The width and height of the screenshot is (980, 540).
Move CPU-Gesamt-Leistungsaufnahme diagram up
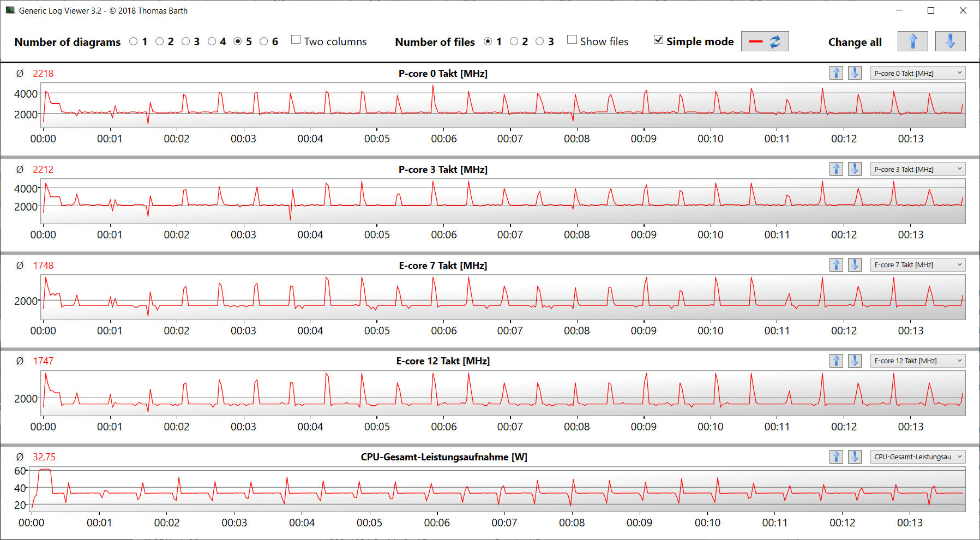(836, 457)
